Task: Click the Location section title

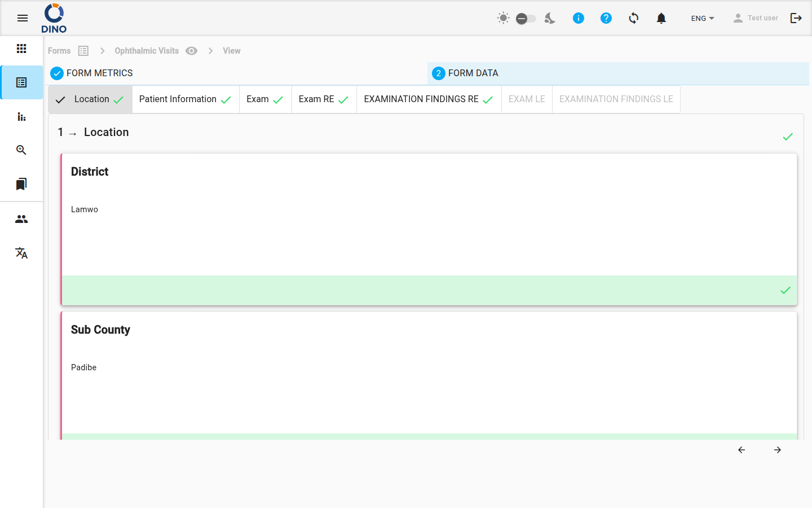Action: tap(106, 132)
